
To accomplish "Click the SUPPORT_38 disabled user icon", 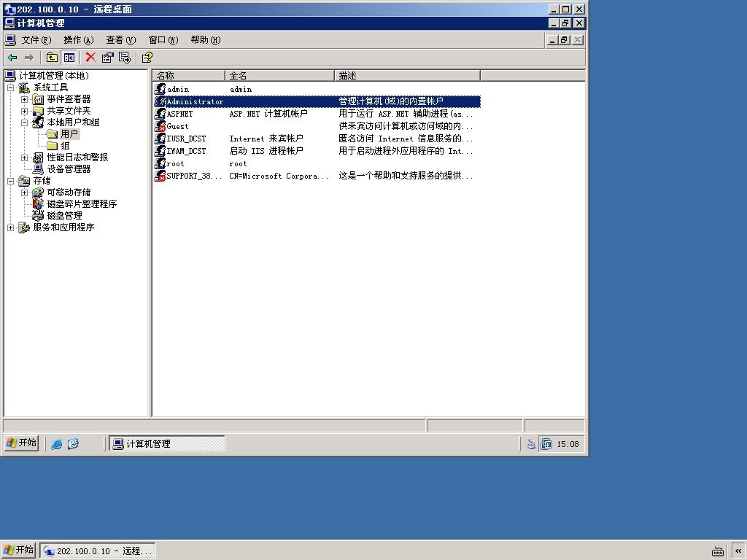I will [160, 175].
